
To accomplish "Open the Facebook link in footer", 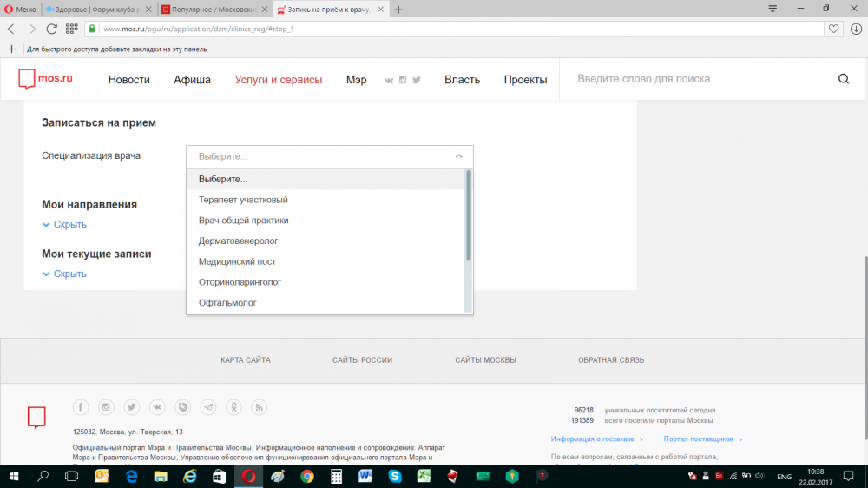I will tap(80, 407).
